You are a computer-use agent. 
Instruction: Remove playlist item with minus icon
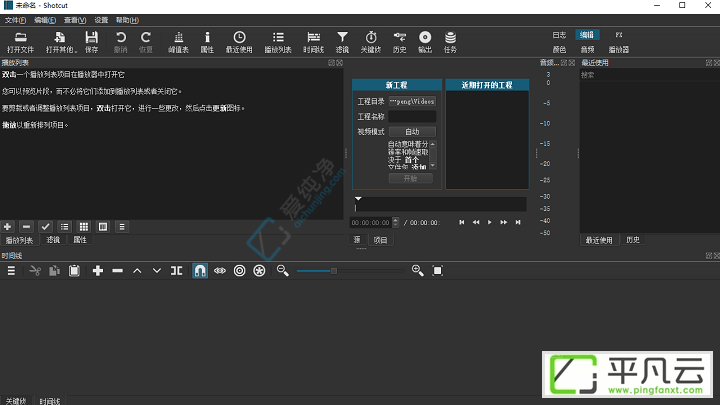tap(26, 227)
